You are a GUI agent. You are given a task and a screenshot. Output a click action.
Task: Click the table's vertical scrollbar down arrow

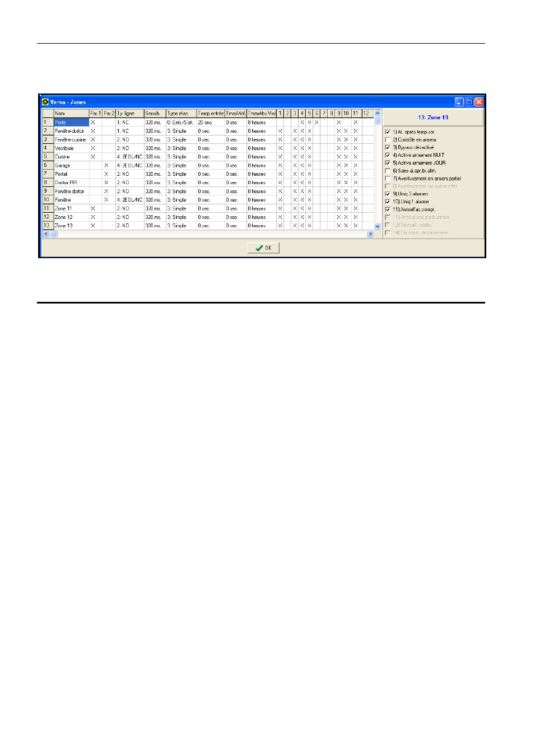(x=378, y=226)
